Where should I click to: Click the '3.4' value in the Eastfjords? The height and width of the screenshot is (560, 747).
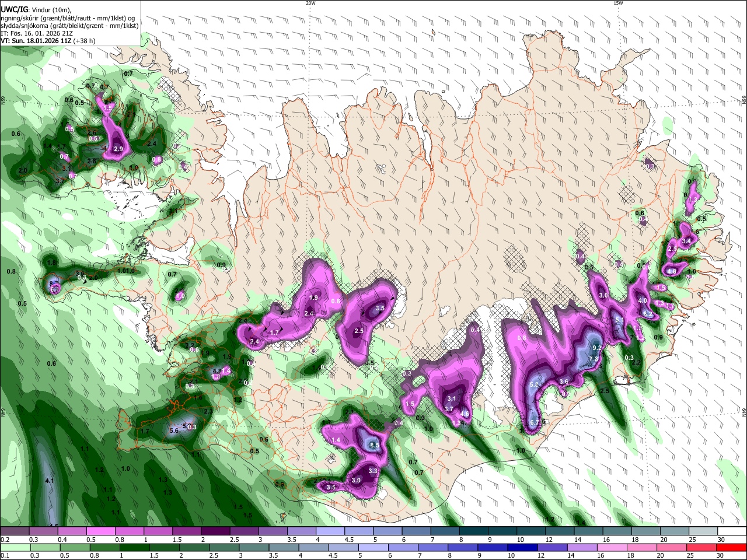[x=686, y=241]
